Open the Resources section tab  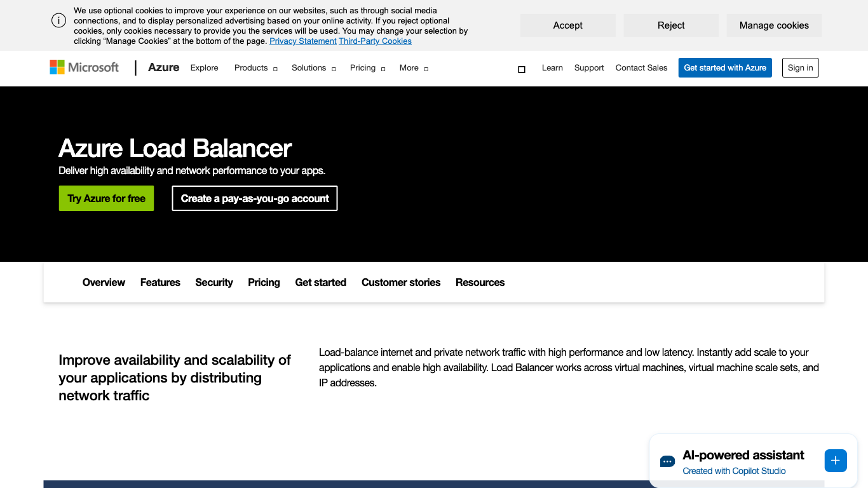(480, 283)
